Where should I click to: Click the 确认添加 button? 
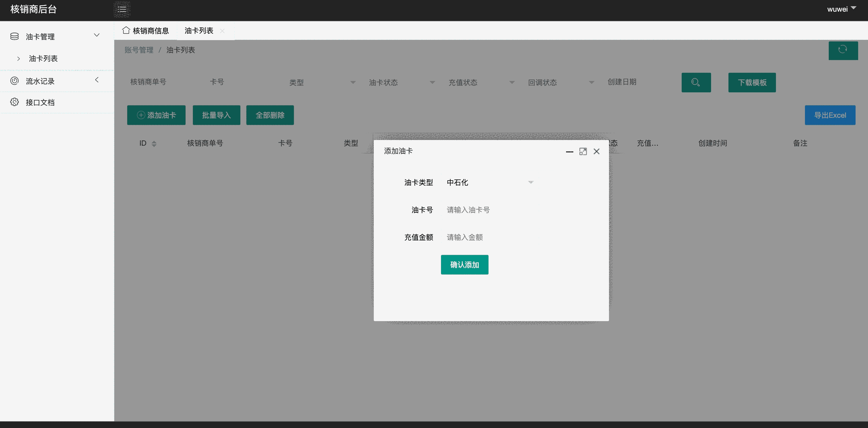(464, 265)
